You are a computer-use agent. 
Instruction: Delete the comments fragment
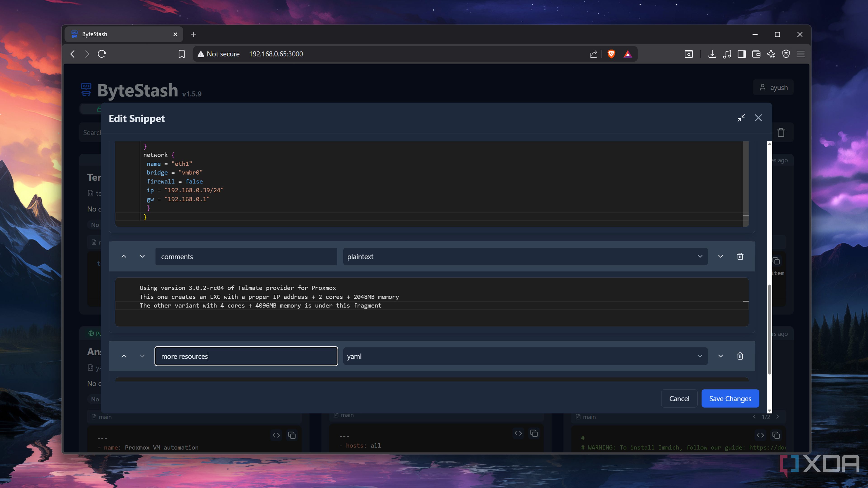point(740,256)
